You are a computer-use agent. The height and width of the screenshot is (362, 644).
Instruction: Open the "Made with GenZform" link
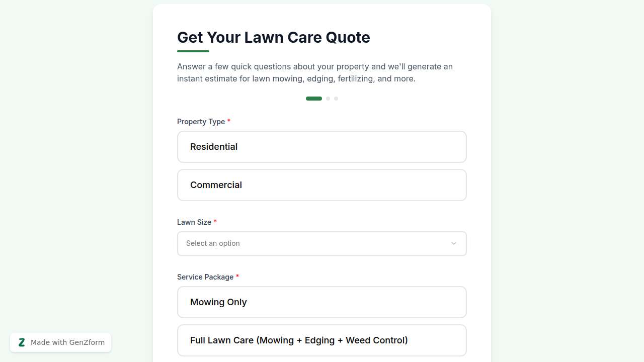click(67, 342)
